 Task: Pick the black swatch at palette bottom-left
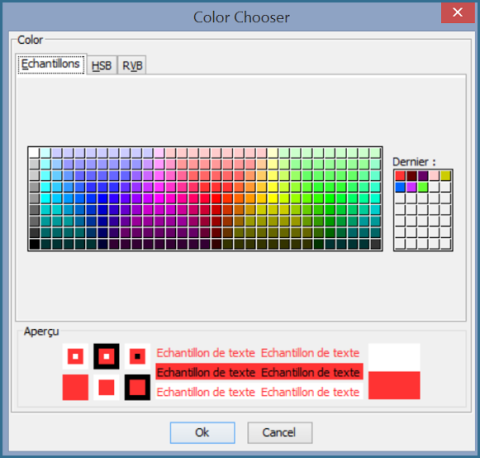click(x=34, y=244)
